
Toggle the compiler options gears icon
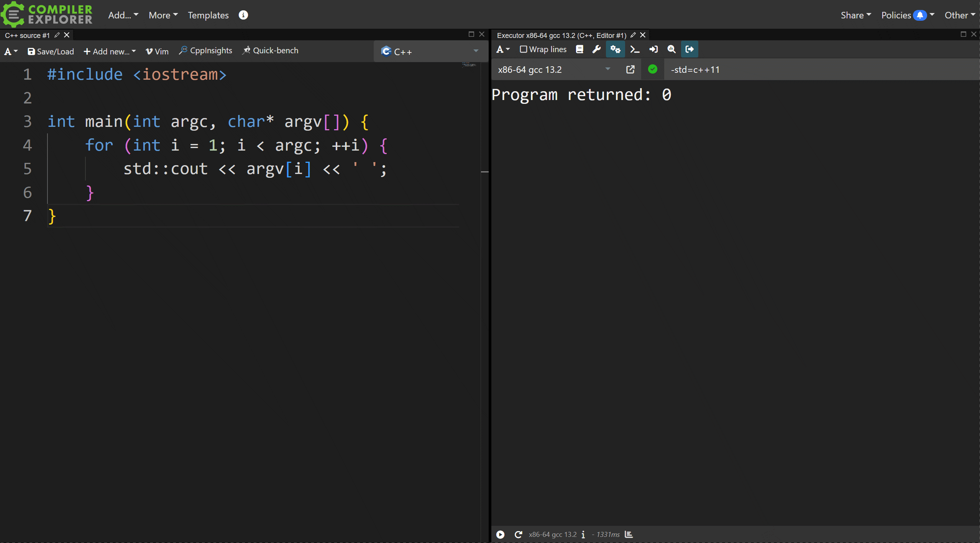point(615,49)
